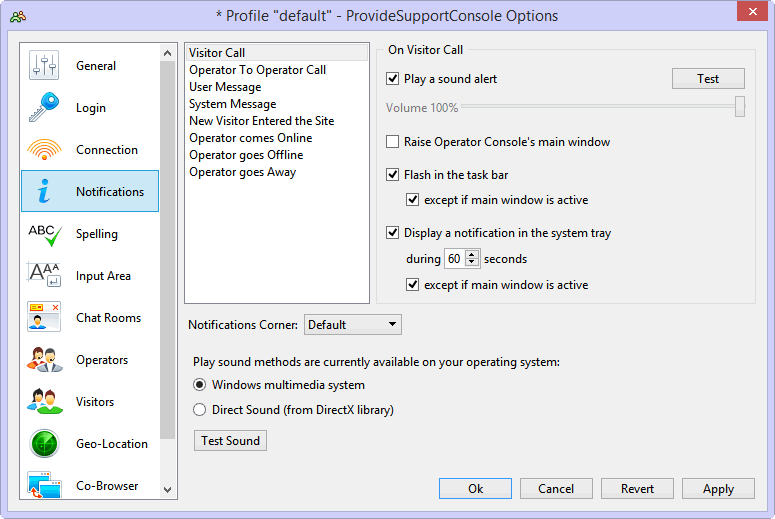Image resolution: width=775 pixels, height=519 pixels.
Task: Open Input Area font size icon
Action: tap(44, 275)
